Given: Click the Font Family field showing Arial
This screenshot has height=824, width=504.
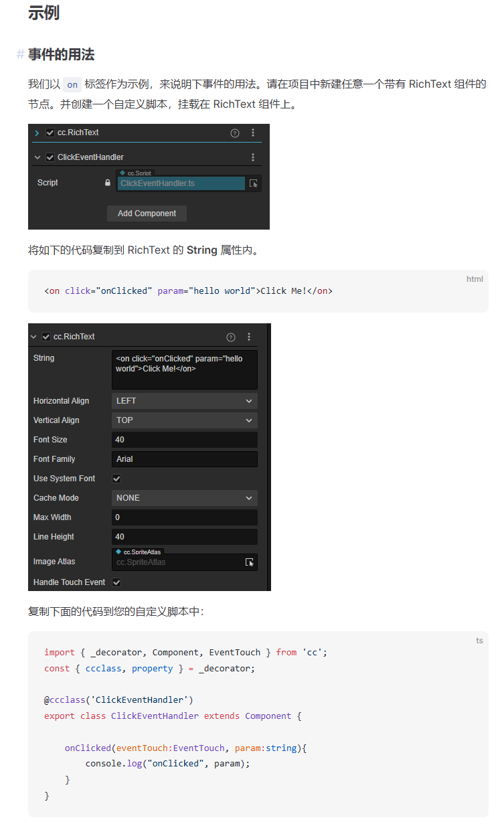Looking at the screenshot, I should coord(185,459).
